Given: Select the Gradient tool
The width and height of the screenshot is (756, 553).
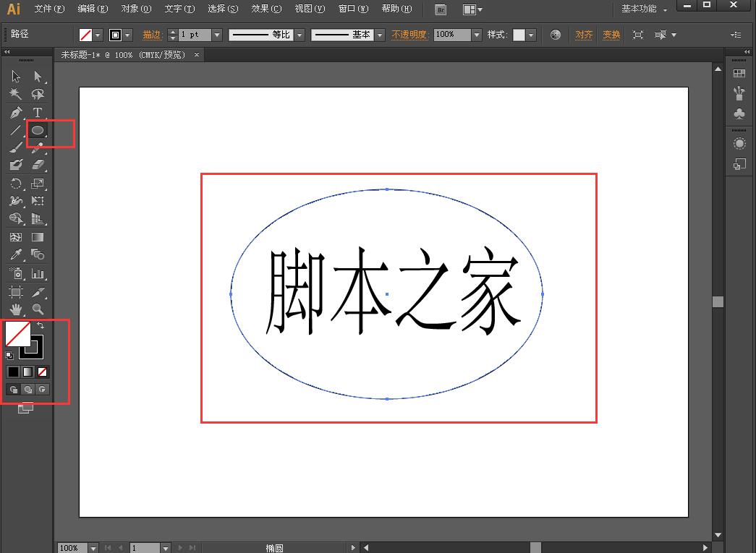Looking at the screenshot, I should click(x=38, y=237).
